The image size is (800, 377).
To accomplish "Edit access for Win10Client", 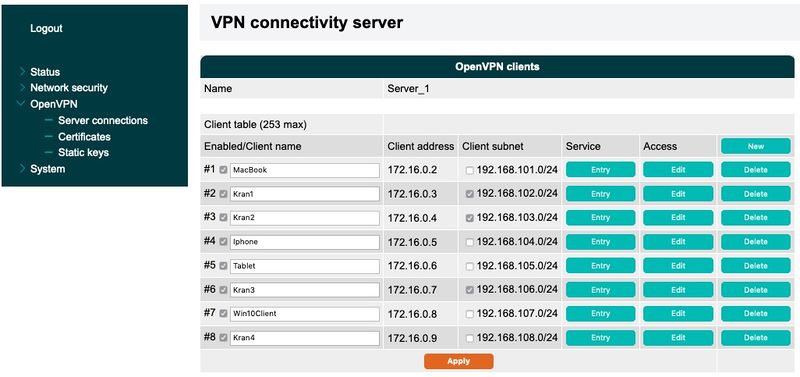I will pos(678,314).
